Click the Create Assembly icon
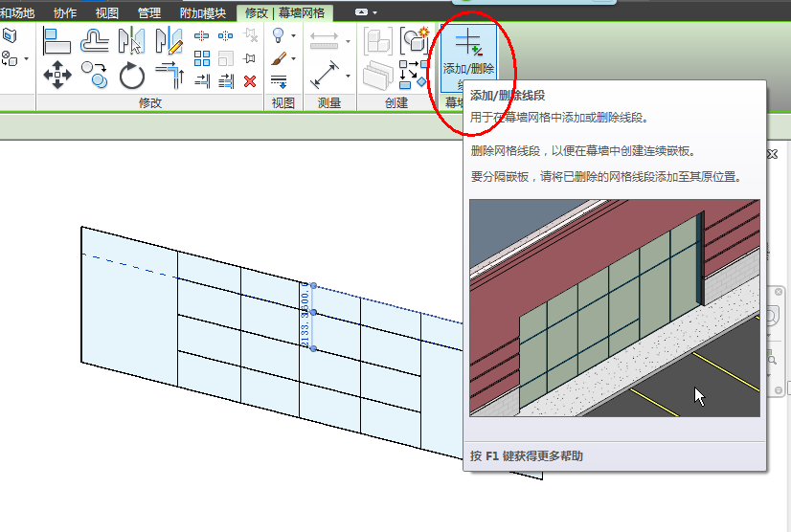 coord(377,41)
